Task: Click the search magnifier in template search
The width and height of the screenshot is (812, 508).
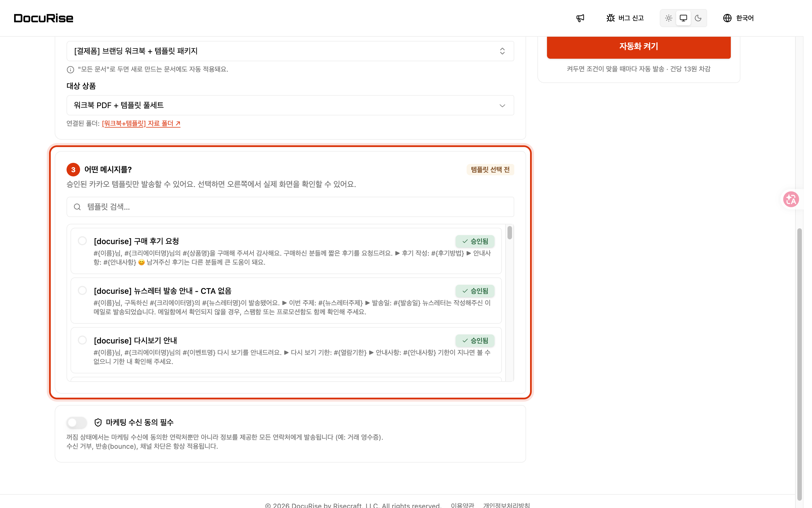Action: [77, 207]
